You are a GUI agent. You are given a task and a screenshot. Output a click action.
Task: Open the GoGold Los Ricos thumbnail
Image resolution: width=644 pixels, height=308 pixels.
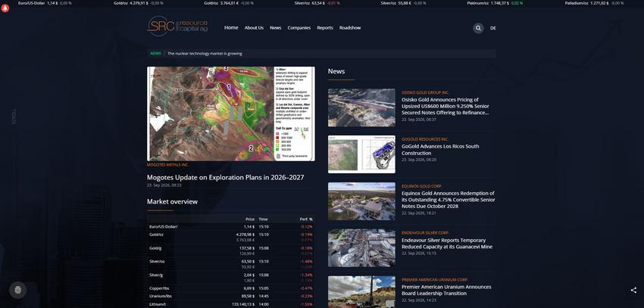[361, 154]
